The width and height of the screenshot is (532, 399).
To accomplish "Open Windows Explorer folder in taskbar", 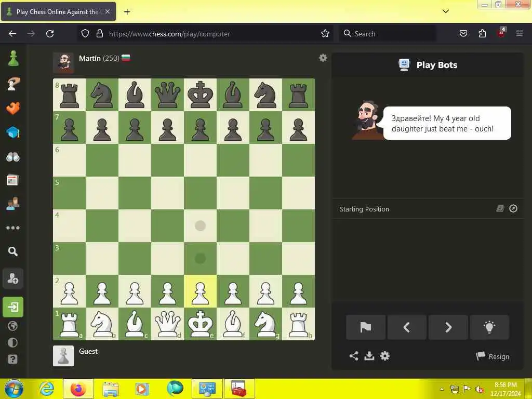I will pyautogui.click(x=111, y=389).
